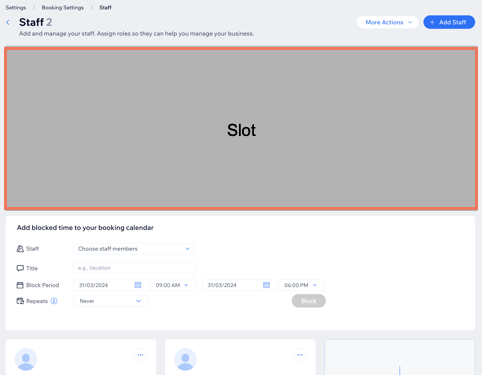This screenshot has height=375, width=482.
Task: Open the More Actions dropdown
Action: [x=387, y=22]
